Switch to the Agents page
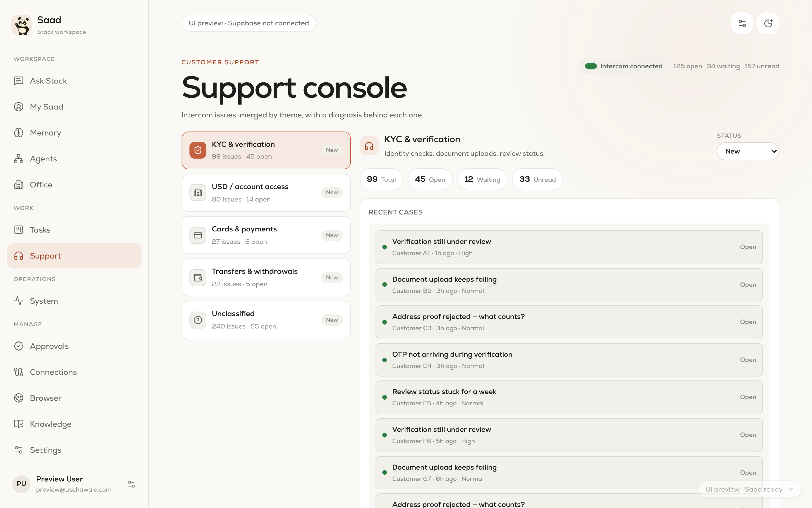Viewport: 812px width, 508px height. (74, 159)
